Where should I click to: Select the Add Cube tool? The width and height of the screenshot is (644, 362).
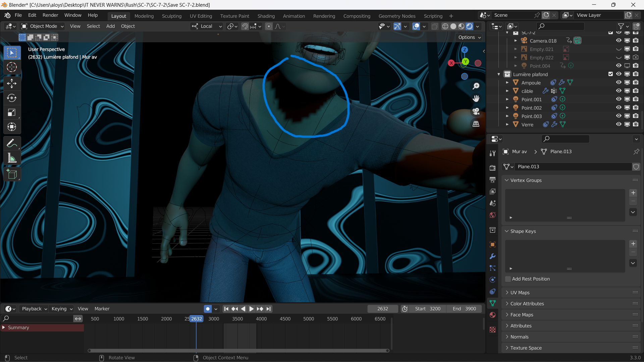pos(12,174)
